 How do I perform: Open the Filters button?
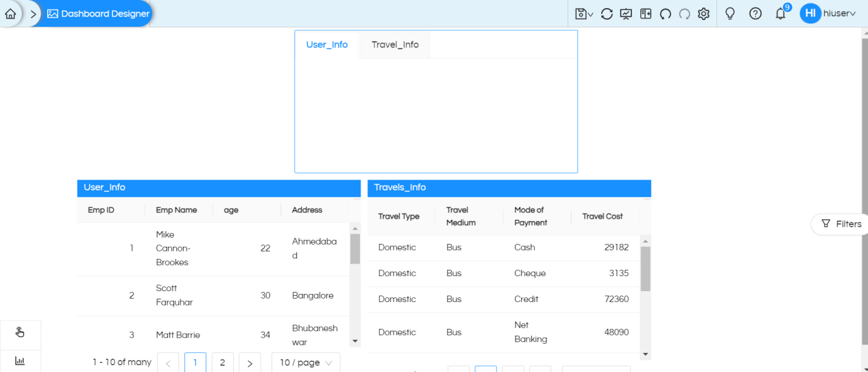pos(841,224)
